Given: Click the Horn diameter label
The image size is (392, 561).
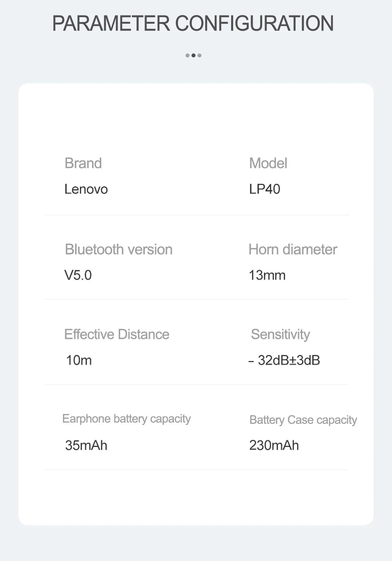Looking at the screenshot, I should [293, 249].
